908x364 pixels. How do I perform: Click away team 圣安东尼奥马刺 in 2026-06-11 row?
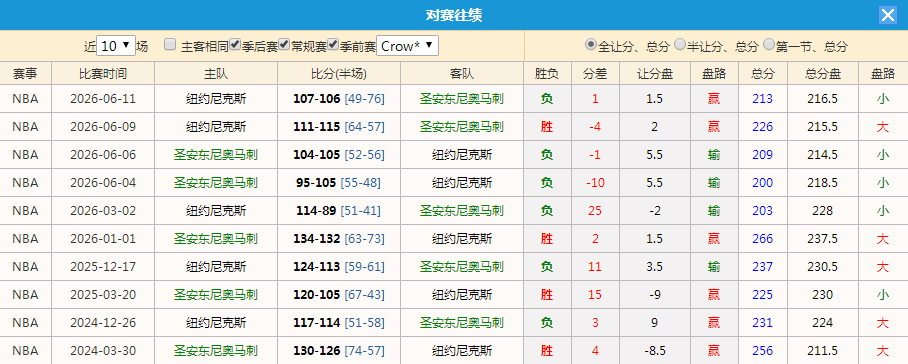[x=462, y=99]
